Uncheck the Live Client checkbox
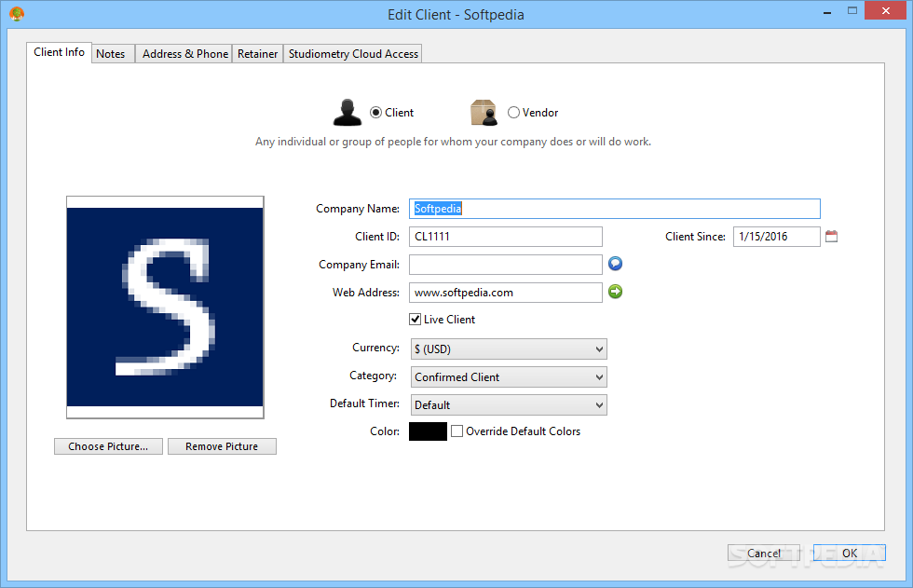This screenshot has height=588, width=913. coord(416,319)
